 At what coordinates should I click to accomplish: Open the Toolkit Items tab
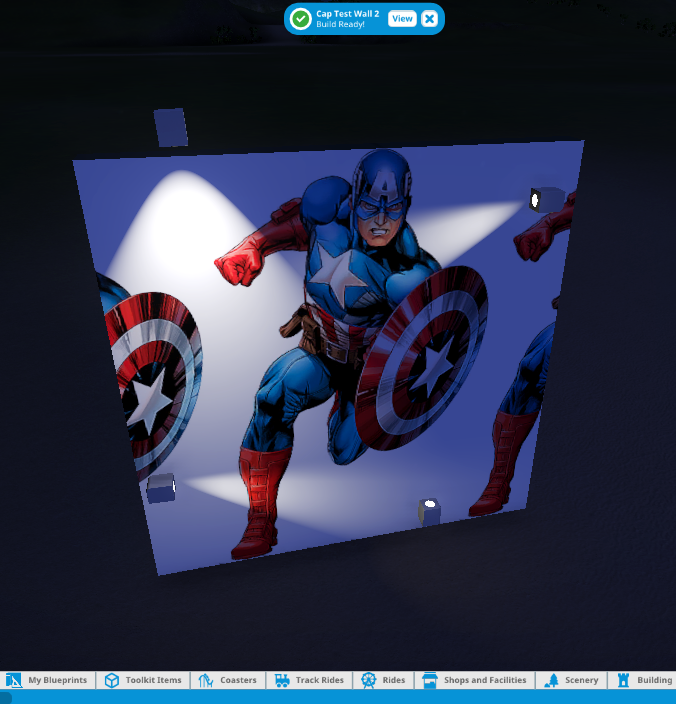[143, 680]
